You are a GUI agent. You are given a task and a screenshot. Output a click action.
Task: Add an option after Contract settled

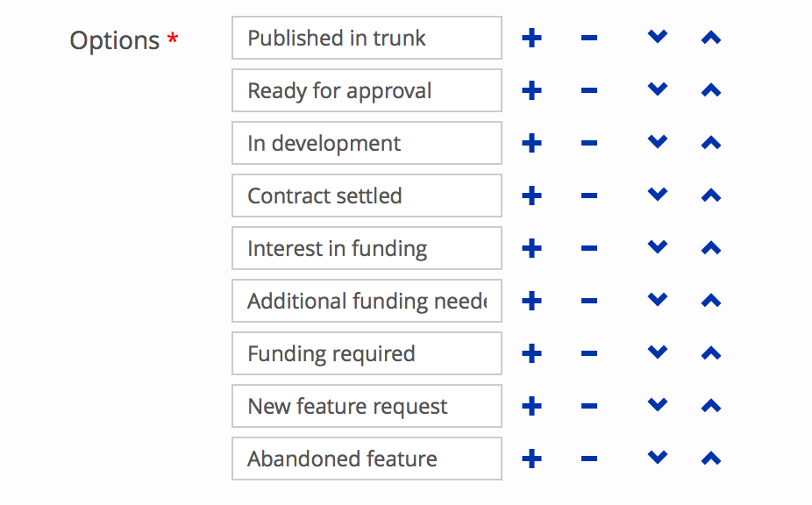coord(531,196)
